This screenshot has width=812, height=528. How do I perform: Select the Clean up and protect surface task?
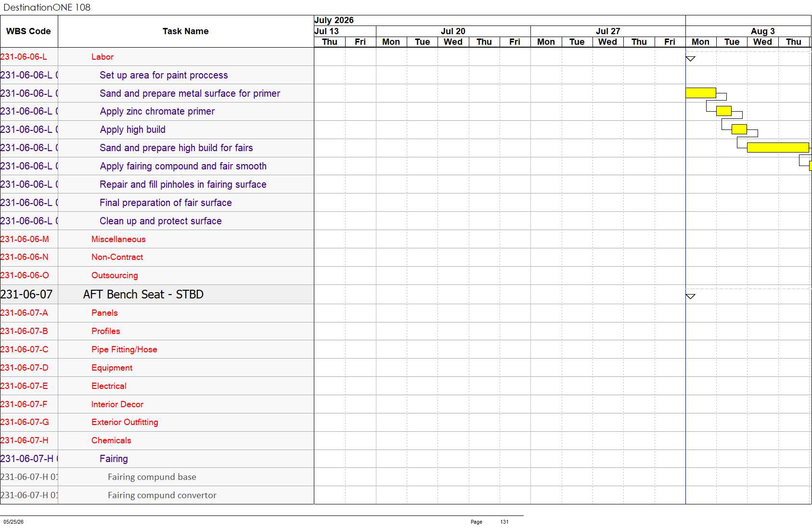pos(161,221)
